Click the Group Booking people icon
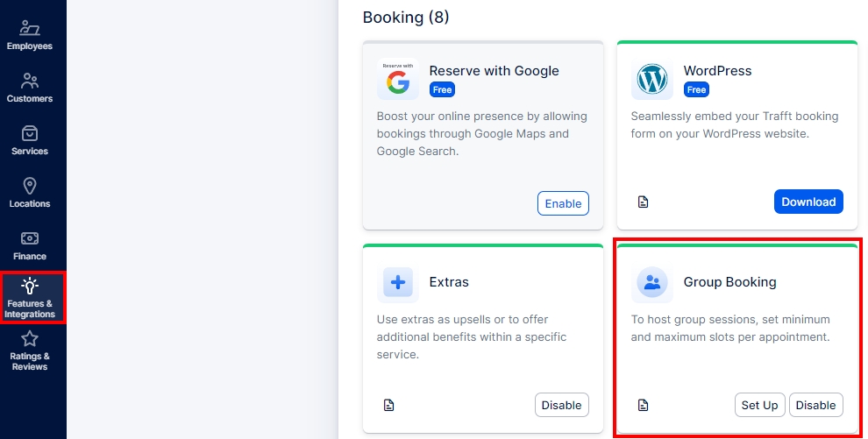 pyautogui.click(x=651, y=283)
